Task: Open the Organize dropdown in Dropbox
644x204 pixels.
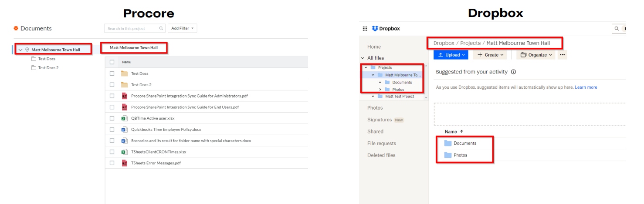Action: [536, 55]
